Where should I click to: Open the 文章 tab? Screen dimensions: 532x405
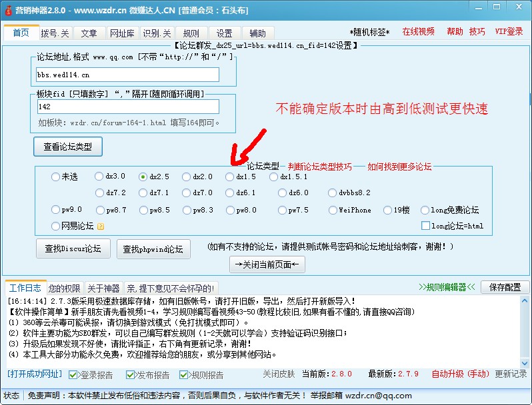89,33
